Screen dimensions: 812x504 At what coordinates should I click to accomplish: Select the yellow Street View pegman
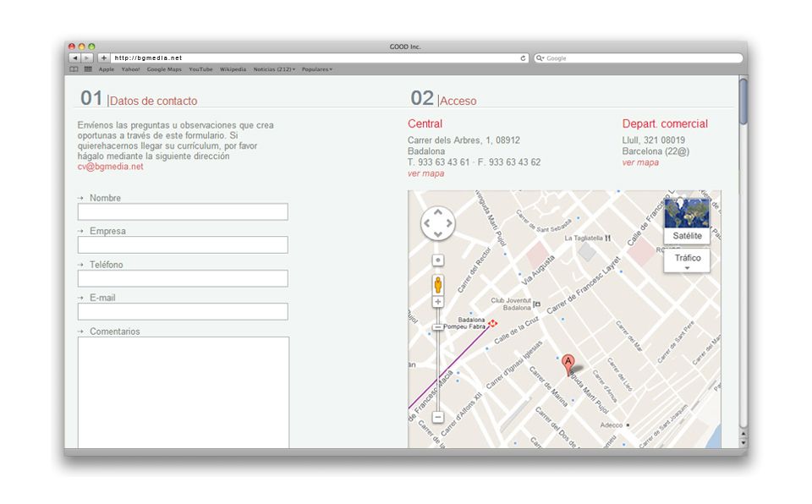point(438,283)
